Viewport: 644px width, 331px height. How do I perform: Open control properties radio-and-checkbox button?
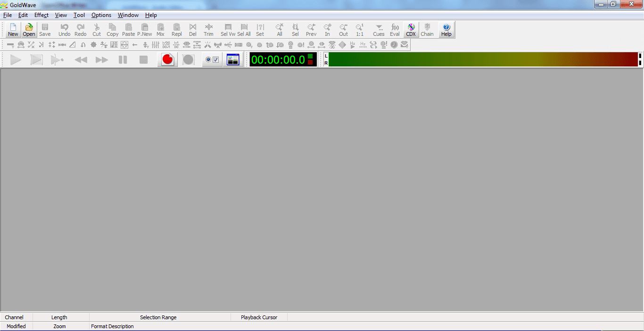point(212,60)
